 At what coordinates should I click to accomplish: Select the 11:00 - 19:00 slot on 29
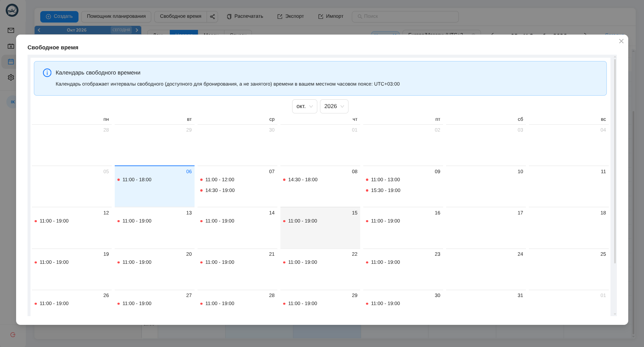303,304
